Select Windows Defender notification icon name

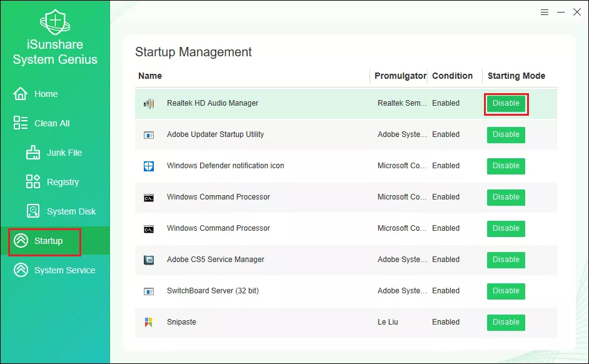coord(225,166)
